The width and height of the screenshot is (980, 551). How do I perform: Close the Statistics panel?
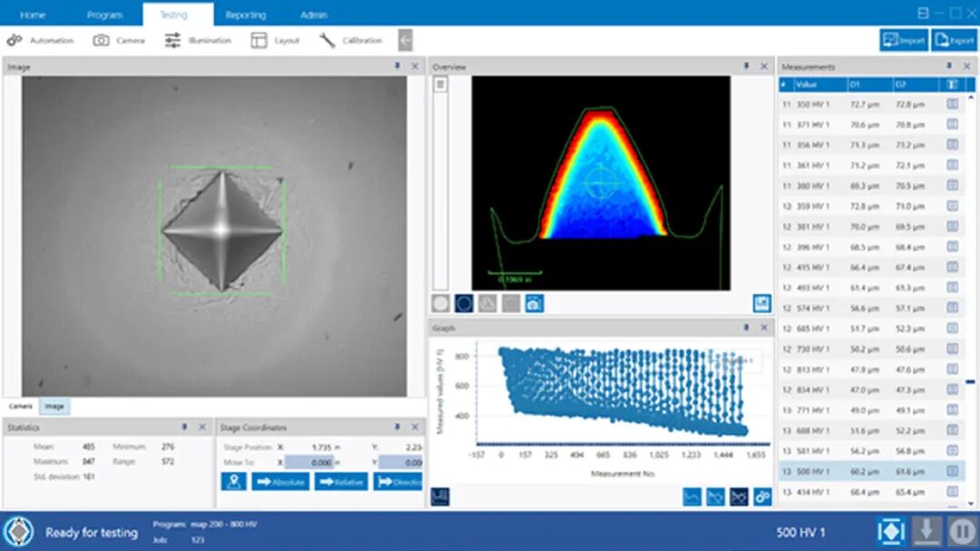(201, 427)
